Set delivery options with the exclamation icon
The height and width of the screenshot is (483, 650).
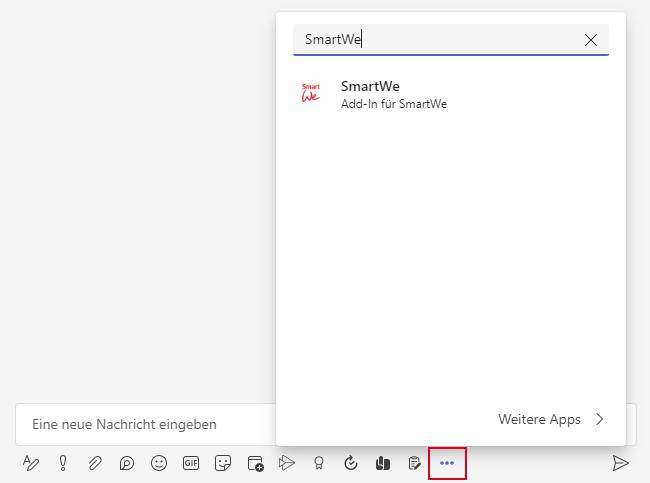click(x=62, y=463)
